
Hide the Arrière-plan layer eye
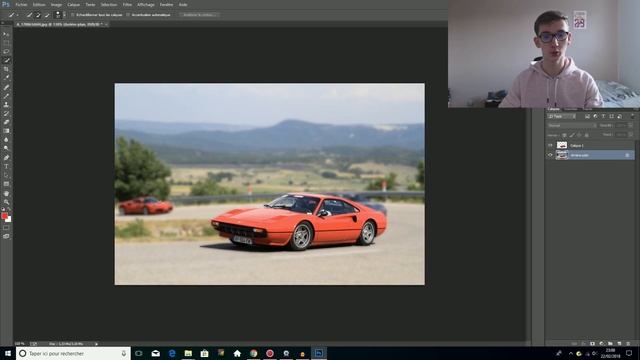pyautogui.click(x=550, y=155)
